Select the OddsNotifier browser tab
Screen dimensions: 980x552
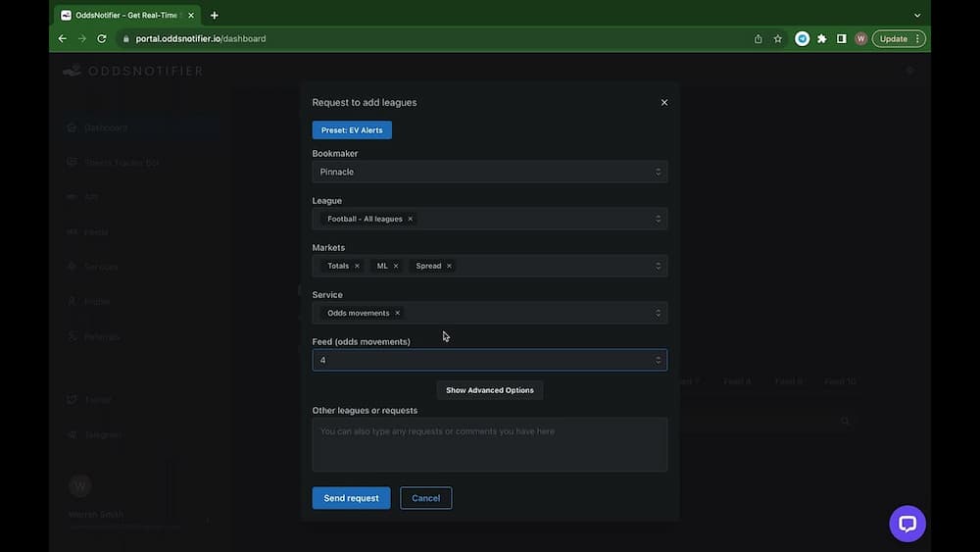click(127, 15)
